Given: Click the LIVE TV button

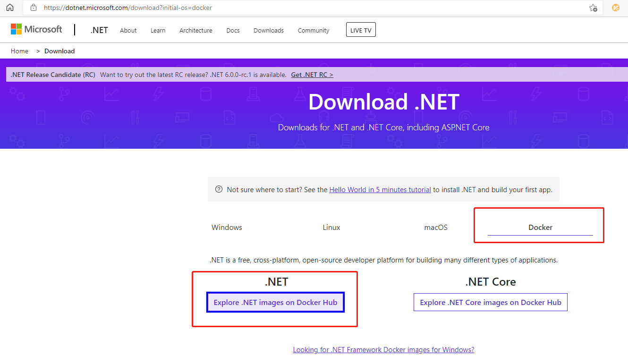Looking at the screenshot, I should [361, 30].
